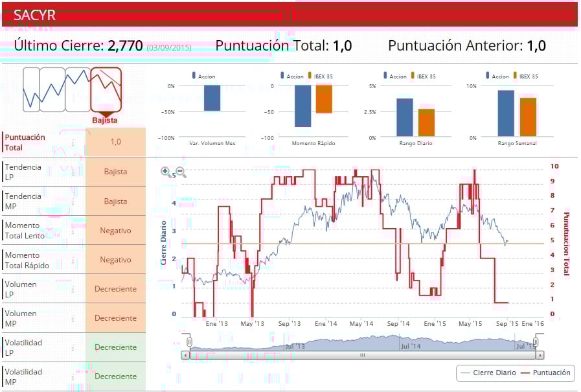Click the Cierre Diario left axis title
Image resolution: width=581 pixels, height=392 pixels.
click(163, 243)
